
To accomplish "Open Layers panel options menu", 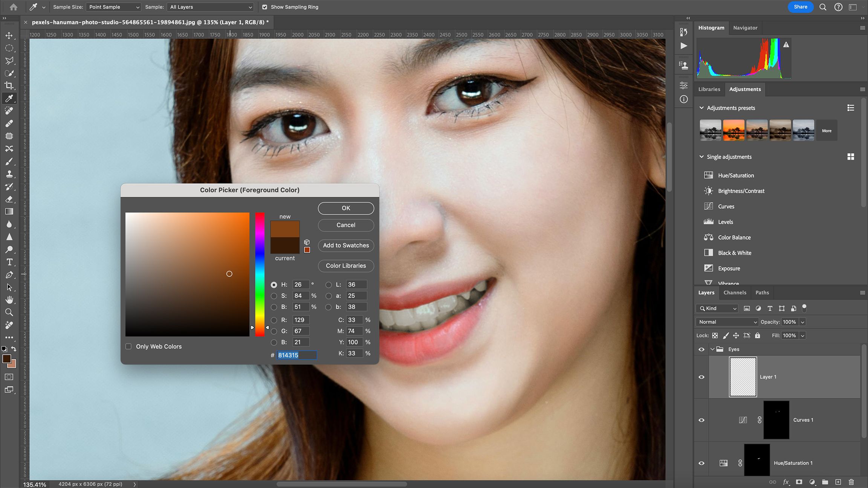I will [862, 293].
